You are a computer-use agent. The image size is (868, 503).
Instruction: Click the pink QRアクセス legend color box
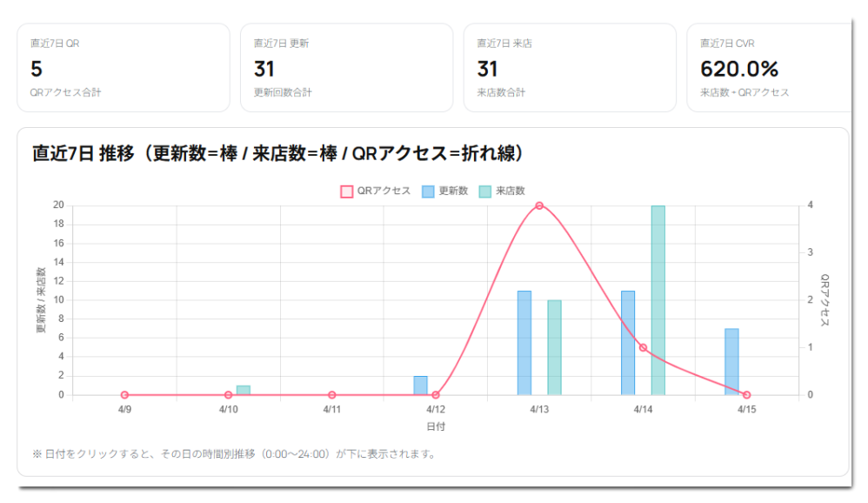345,191
